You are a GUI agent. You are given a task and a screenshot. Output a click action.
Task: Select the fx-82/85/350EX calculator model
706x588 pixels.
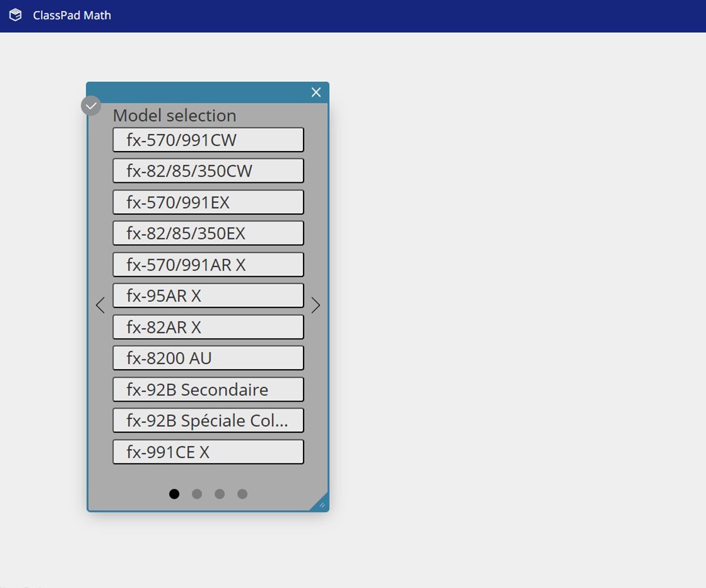pos(208,233)
